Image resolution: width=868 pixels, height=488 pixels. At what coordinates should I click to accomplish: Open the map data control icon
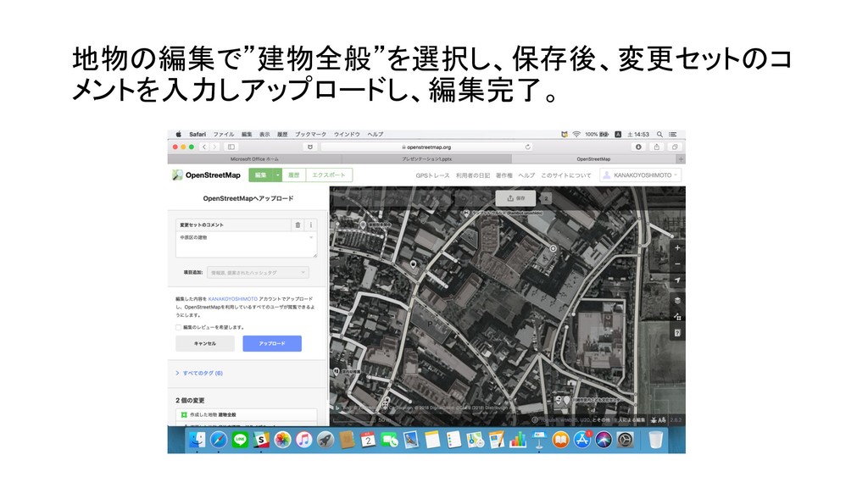677,316
